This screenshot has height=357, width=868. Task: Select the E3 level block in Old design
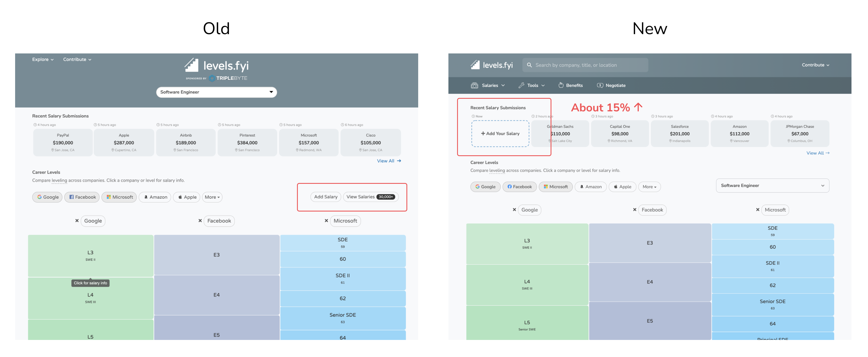click(217, 255)
